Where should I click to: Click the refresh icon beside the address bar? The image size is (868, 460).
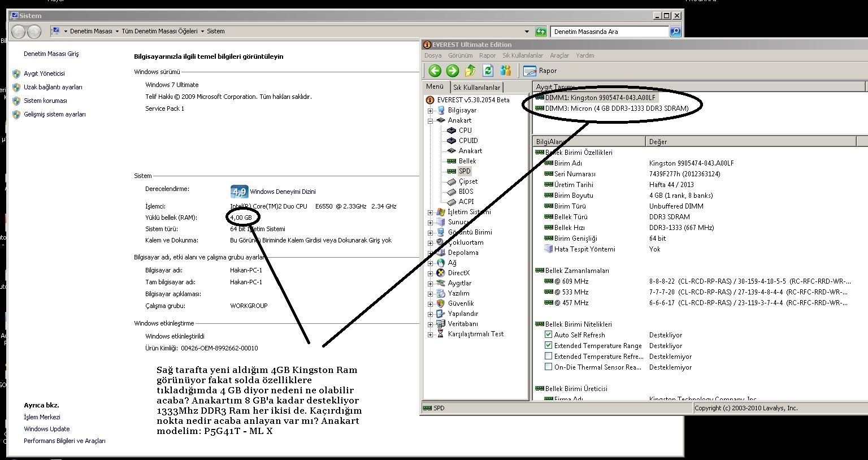541,32
